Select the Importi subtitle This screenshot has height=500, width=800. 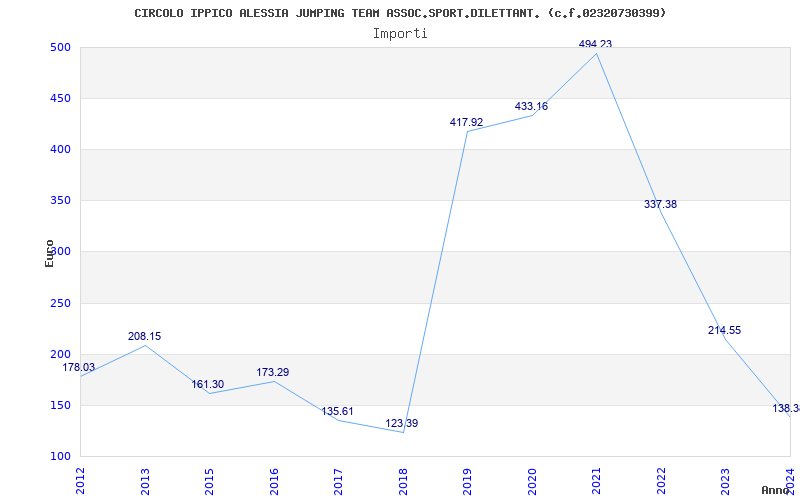tap(400, 34)
